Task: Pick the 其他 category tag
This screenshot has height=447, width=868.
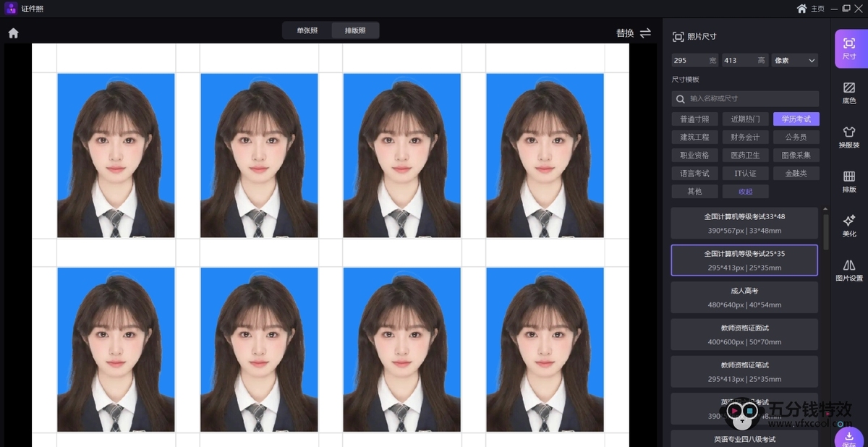Action: pyautogui.click(x=694, y=192)
